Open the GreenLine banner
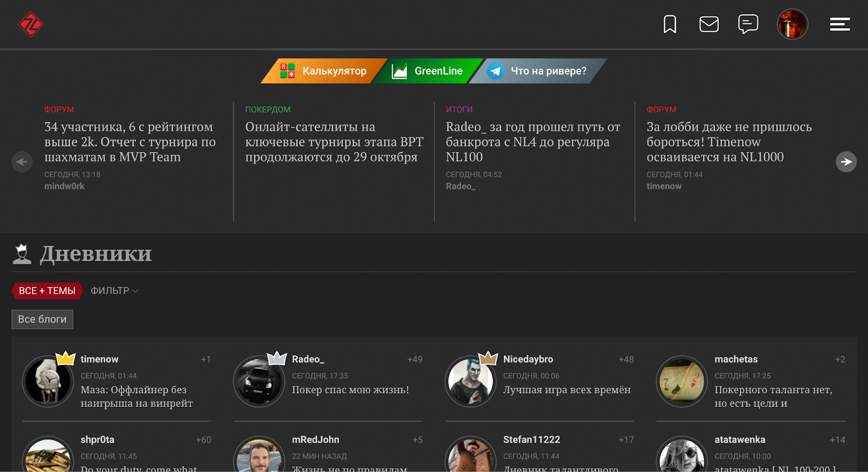 tap(428, 71)
